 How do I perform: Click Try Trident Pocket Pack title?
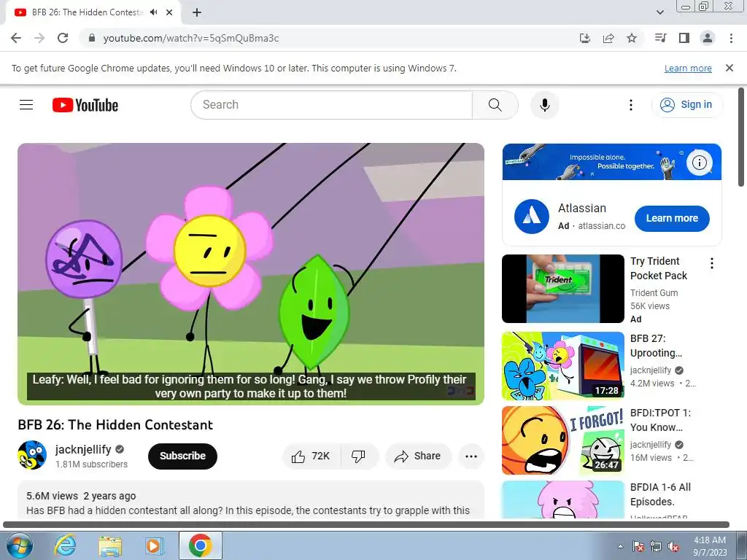(x=659, y=268)
